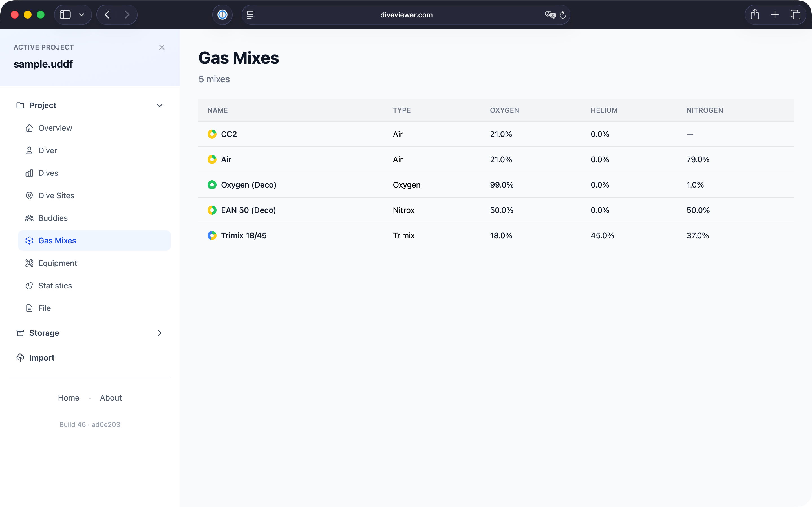Open the About page
The image size is (812, 507).
(x=111, y=398)
